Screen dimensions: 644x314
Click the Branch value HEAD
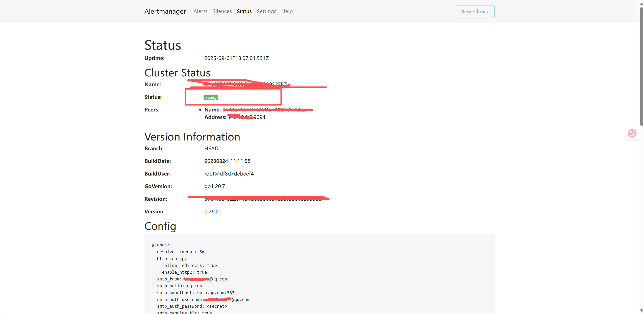point(211,149)
